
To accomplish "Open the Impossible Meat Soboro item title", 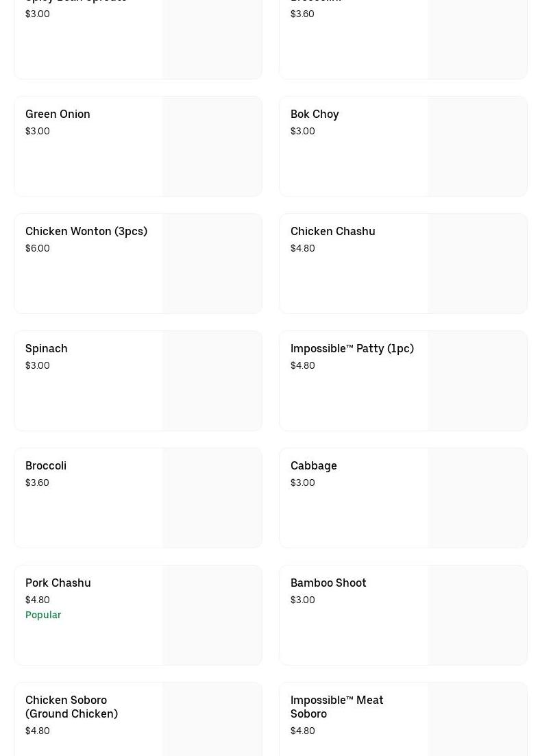I will [336, 707].
